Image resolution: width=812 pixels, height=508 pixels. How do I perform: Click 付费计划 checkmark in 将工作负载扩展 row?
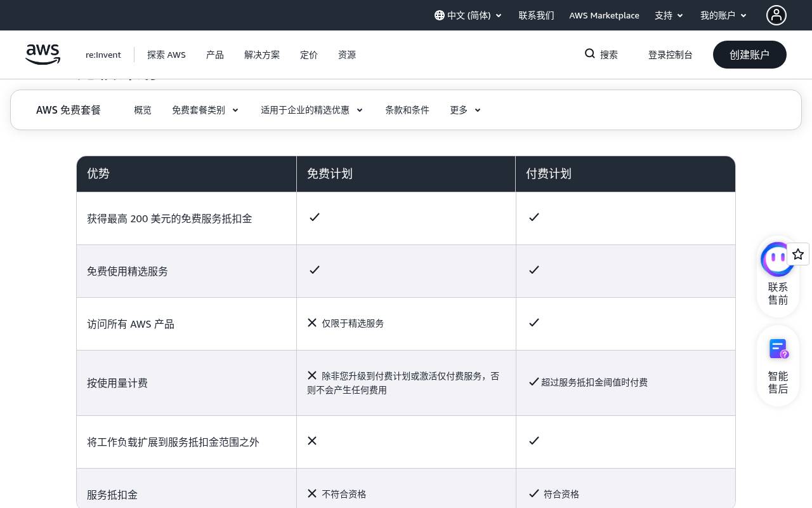(x=534, y=441)
